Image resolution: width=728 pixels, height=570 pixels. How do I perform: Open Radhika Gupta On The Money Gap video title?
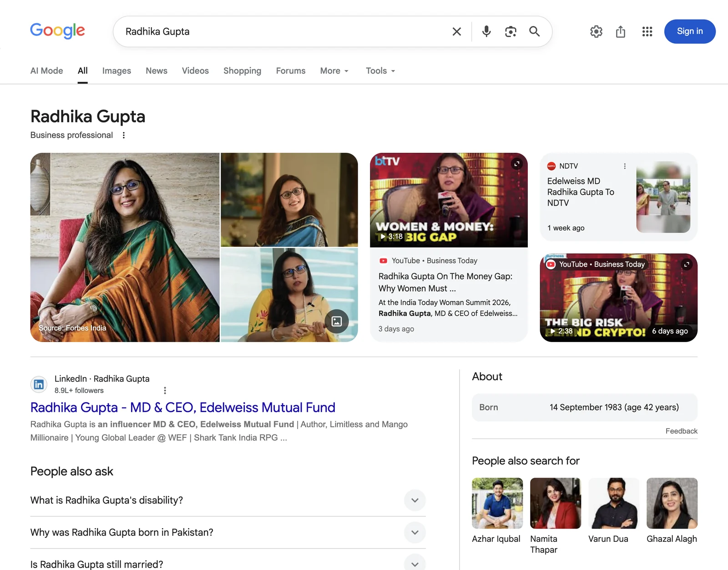click(x=445, y=282)
